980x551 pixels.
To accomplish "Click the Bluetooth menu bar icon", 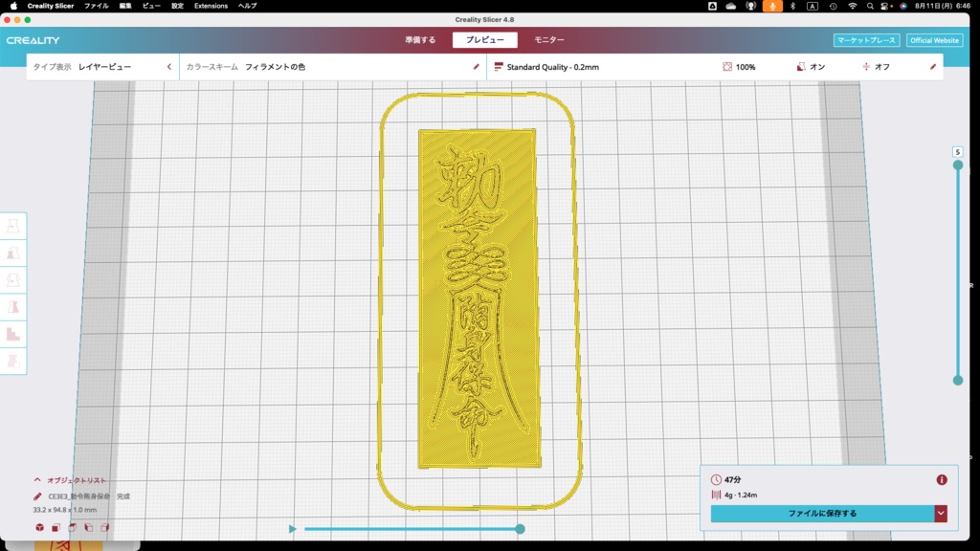I will coord(793,6).
